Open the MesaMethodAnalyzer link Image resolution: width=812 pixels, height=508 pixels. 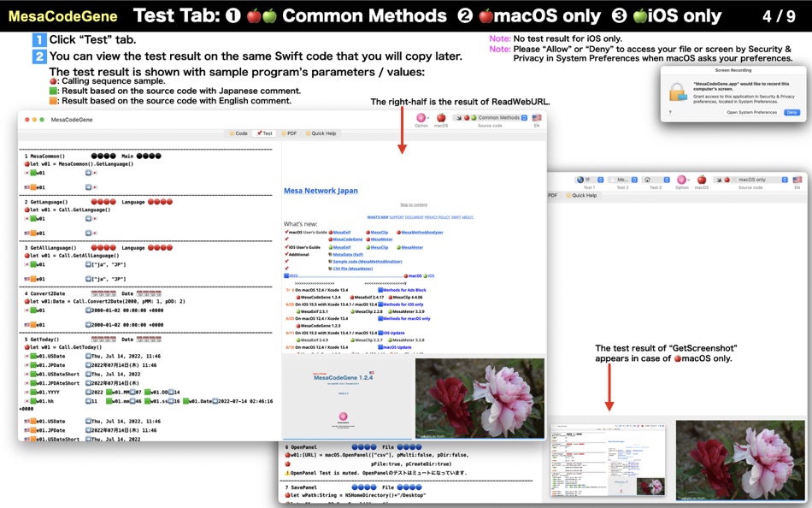422,233
